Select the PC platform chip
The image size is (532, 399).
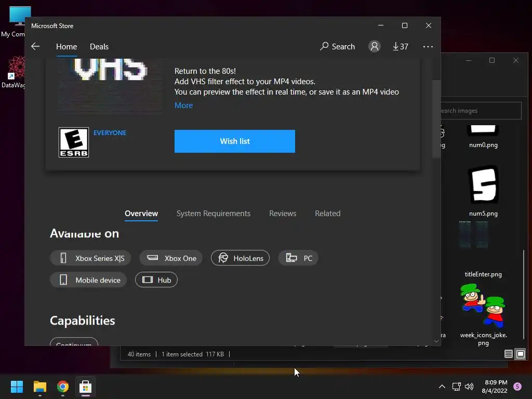tap(298, 258)
